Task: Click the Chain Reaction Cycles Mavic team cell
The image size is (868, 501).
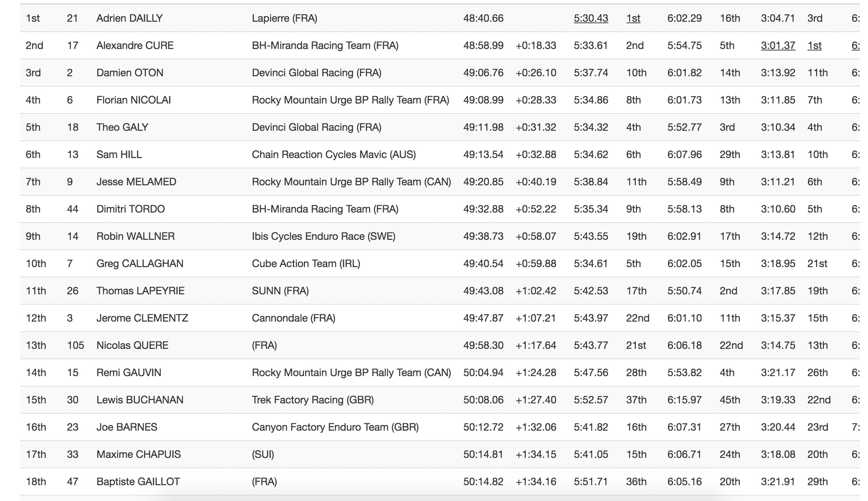Action: click(334, 155)
